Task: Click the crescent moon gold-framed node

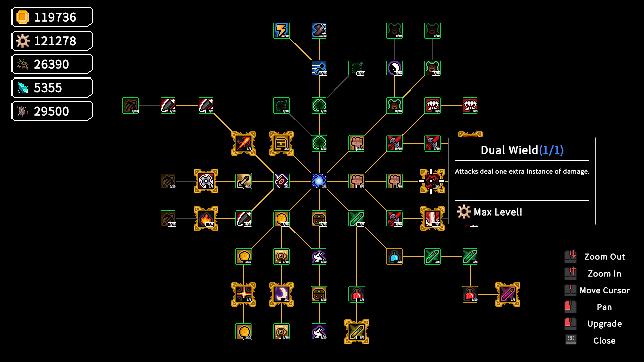Action: [x=281, y=294]
